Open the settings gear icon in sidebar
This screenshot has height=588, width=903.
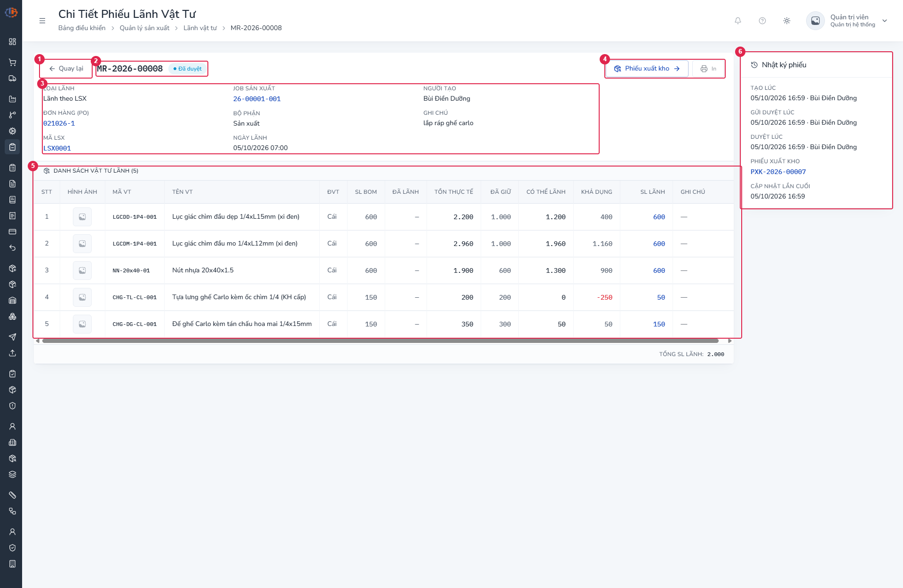(13, 131)
